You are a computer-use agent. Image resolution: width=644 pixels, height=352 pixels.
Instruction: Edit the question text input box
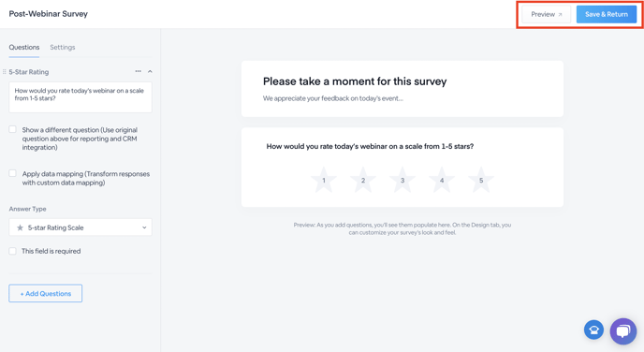point(80,97)
